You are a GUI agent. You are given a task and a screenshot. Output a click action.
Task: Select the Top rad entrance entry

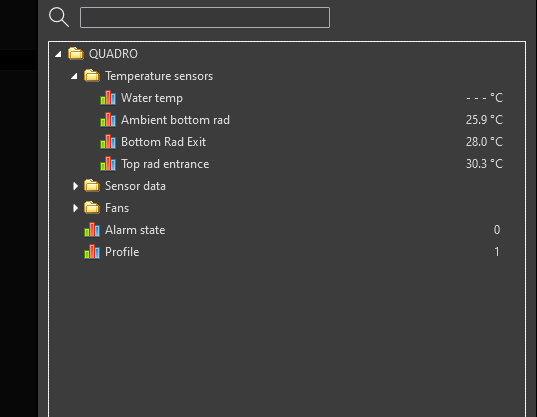tap(165, 164)
